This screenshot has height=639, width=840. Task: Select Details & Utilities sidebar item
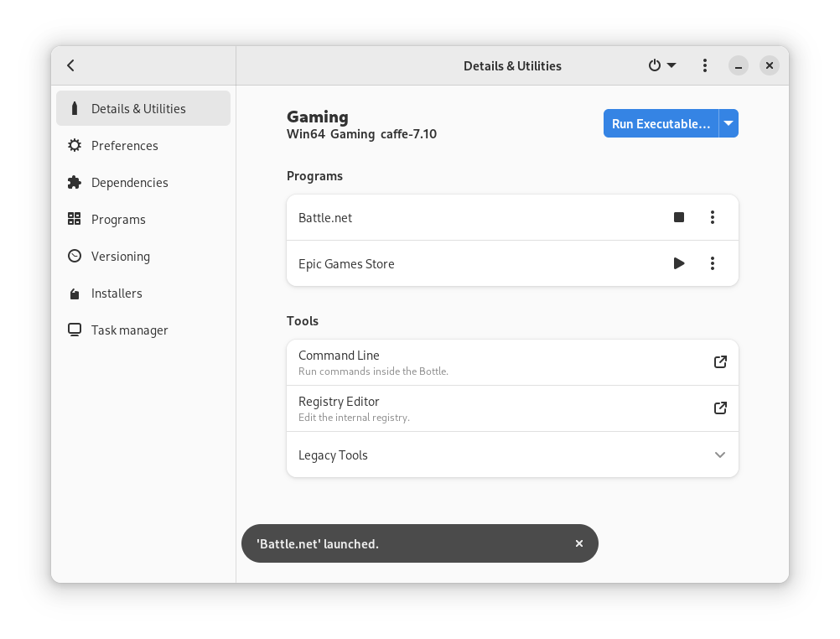(138, 109)
